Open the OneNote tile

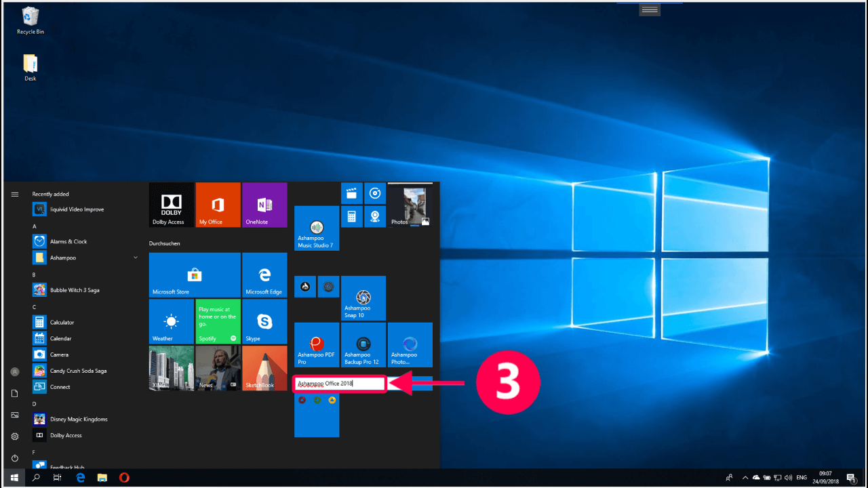264,205
